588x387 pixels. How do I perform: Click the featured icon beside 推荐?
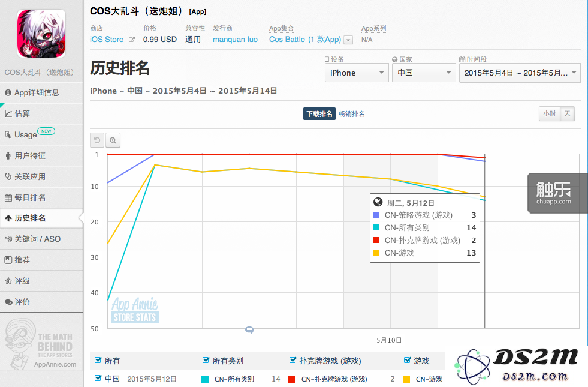click(x=8, y=260)
